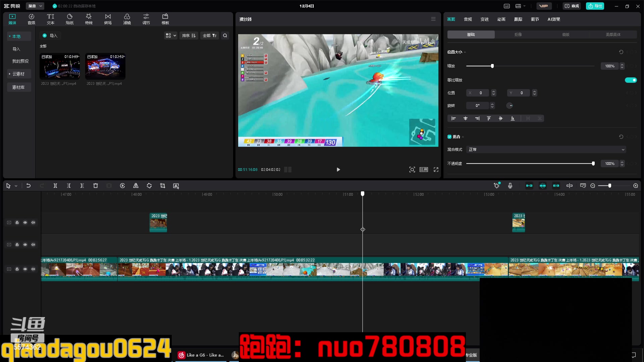Open the selection tool mode dropdown arrow

click(x=16, y=186)
